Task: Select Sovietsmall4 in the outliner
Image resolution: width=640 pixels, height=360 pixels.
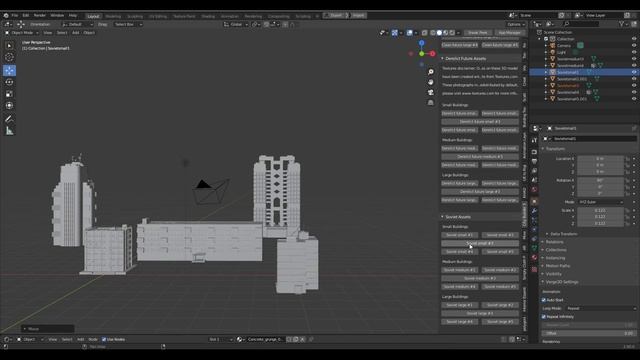Action: click(568, 92)
